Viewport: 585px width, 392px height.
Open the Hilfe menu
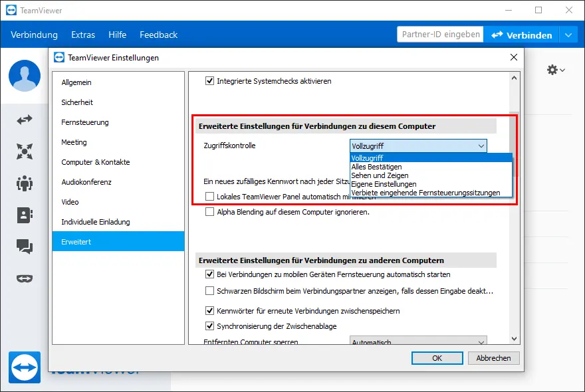click(118, 35)
